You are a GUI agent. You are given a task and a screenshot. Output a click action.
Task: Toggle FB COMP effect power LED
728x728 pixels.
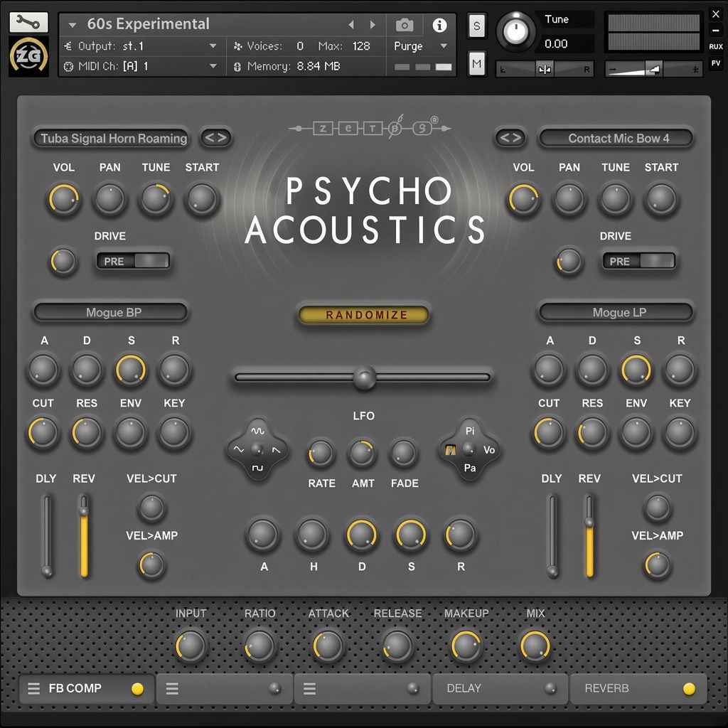[137, 688]
